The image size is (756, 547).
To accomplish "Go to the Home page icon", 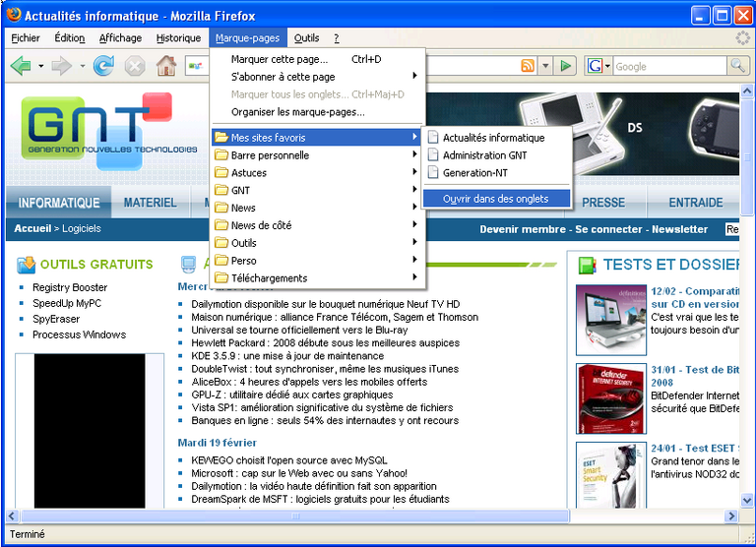I will click(x=166, y=66).
